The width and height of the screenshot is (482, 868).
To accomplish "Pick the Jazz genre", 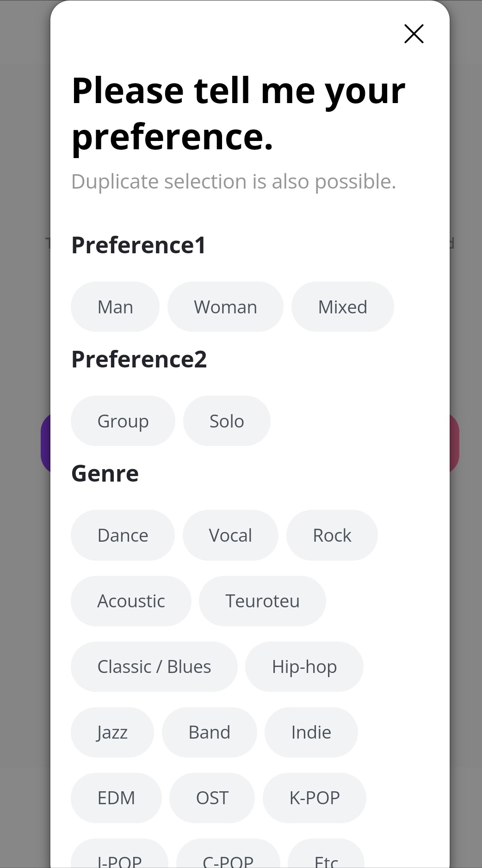I will (x=112, y=732).
